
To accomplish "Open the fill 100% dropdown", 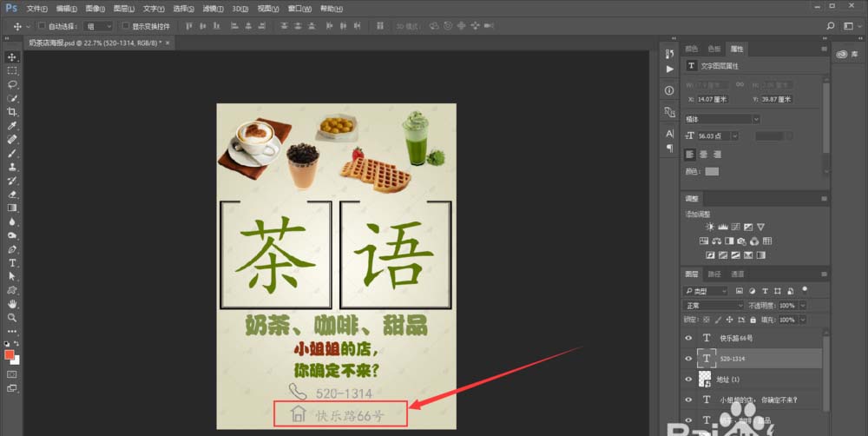I will click(x=803, y=320).
